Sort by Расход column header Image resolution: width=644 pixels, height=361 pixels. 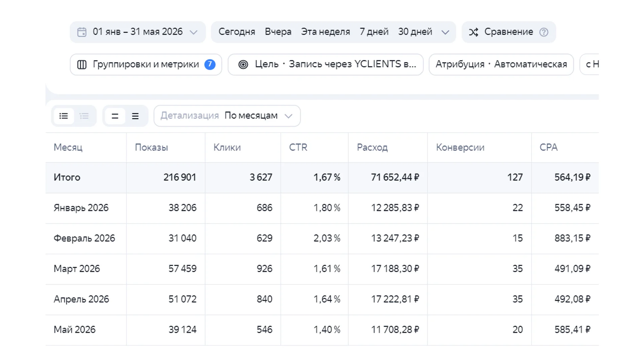click(x=372, y=148)
